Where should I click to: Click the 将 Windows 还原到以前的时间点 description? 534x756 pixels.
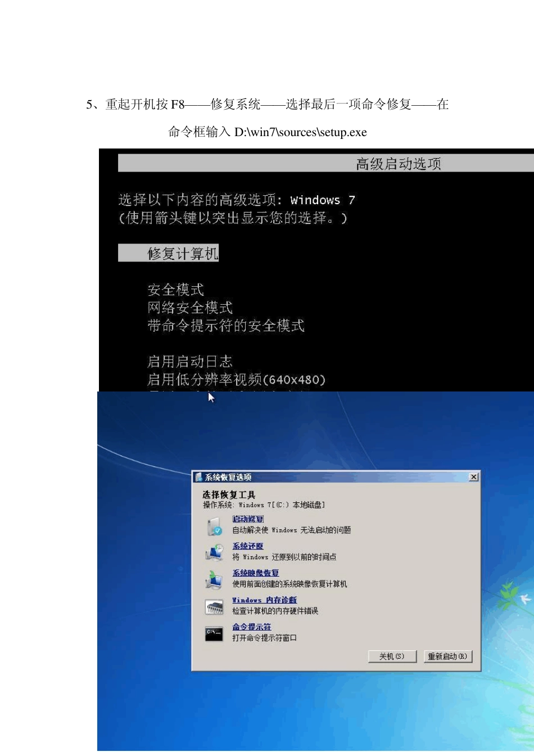(284, 557)
